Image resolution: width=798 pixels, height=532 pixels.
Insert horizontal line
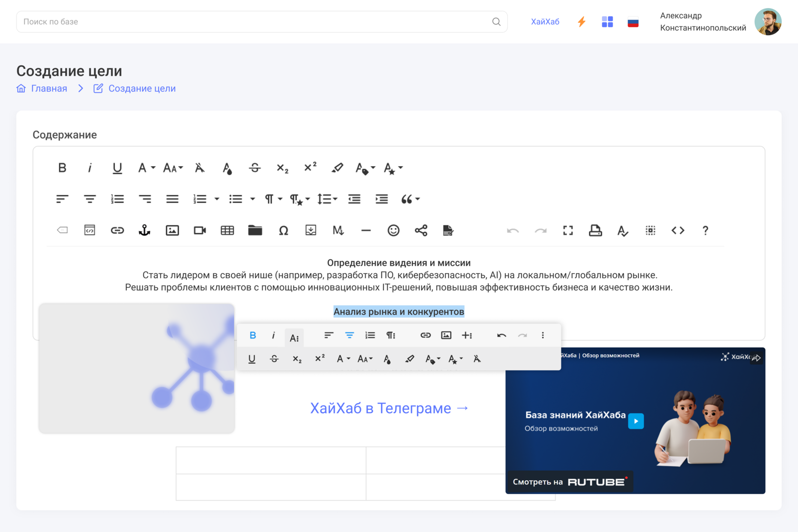pos(366,230)
